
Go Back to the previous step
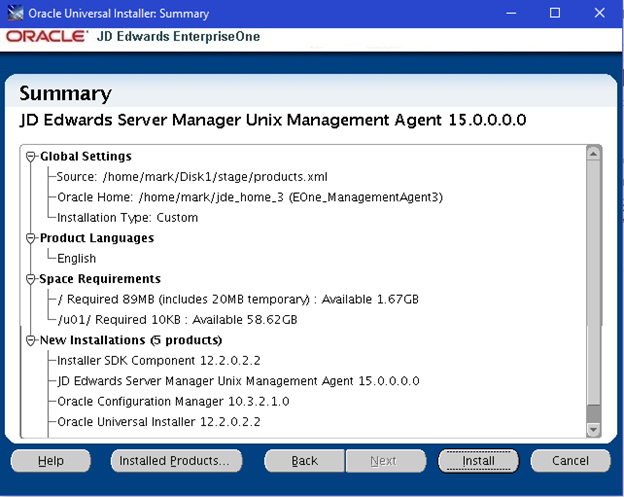[x=304, y=461]
